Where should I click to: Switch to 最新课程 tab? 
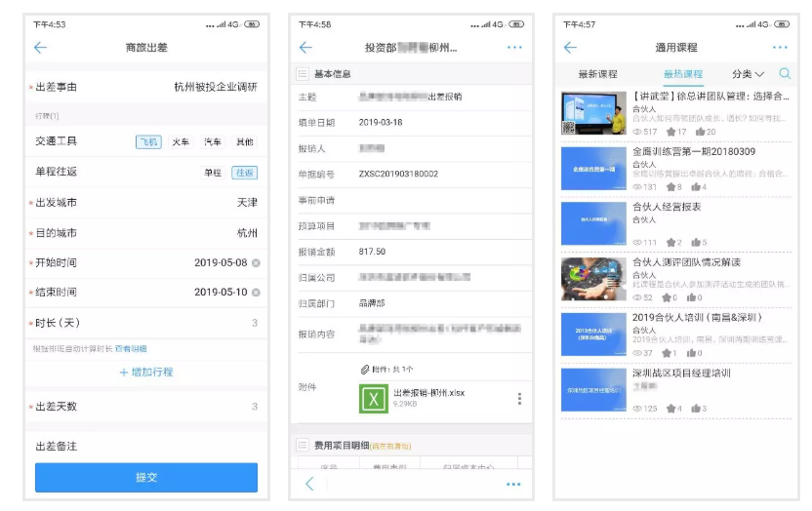click(597, 74)
